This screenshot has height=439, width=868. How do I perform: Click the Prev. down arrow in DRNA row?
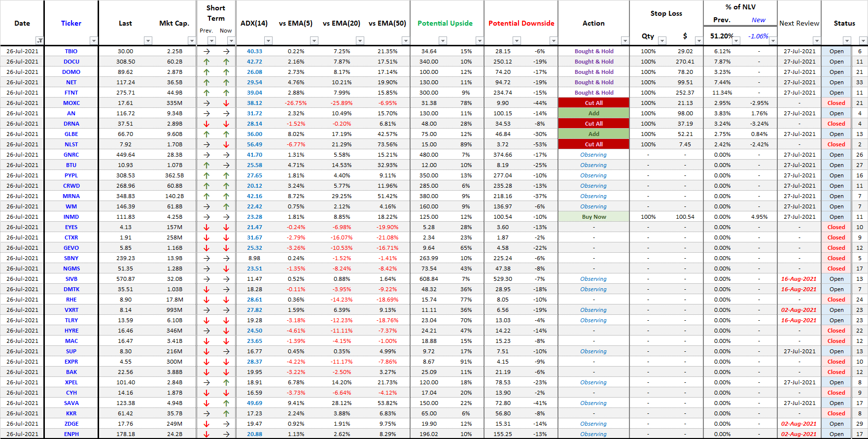[207, 124]
